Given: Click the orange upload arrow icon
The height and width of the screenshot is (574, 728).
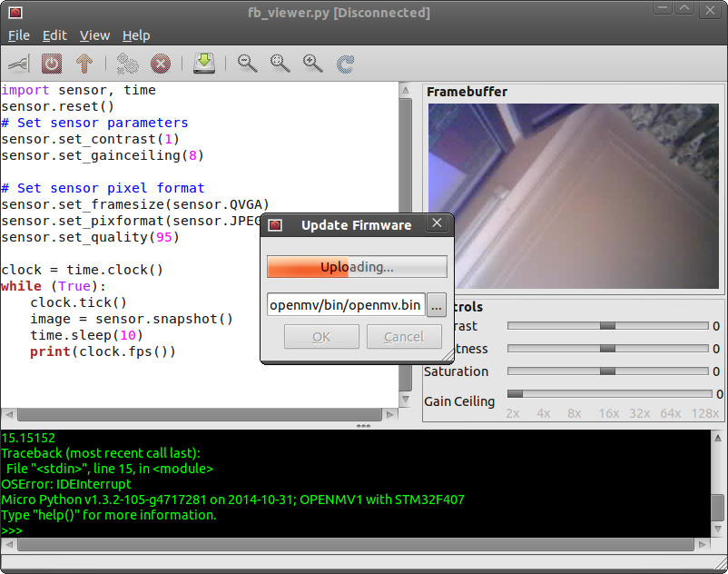Looking at the screenshot, I should pos(84,64).
